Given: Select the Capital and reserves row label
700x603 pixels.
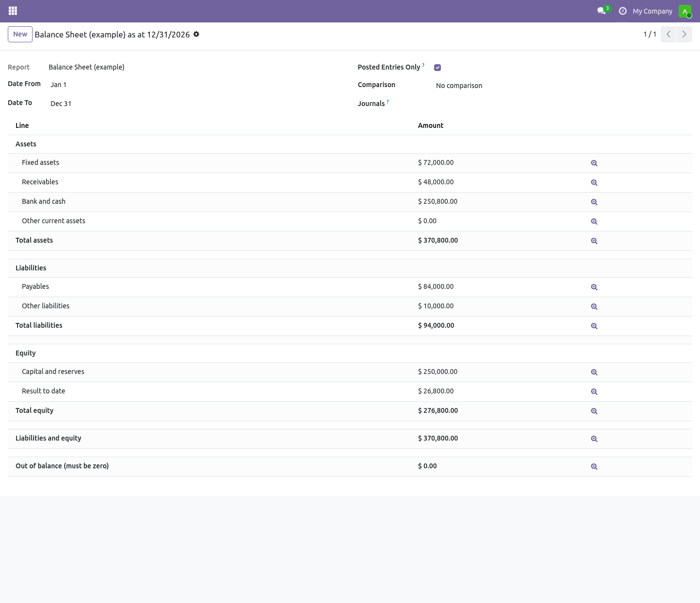Looking at the screenshot, I should tap(53, 372).
